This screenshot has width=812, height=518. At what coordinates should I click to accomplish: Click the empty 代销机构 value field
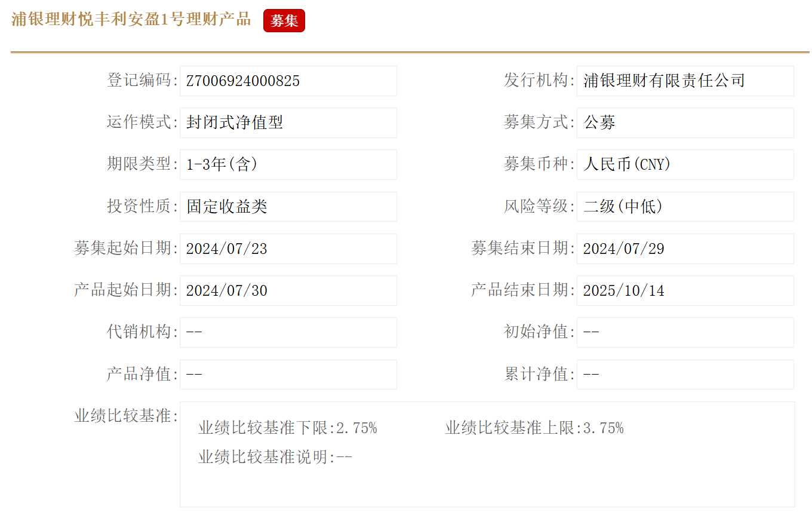(288, 332)
